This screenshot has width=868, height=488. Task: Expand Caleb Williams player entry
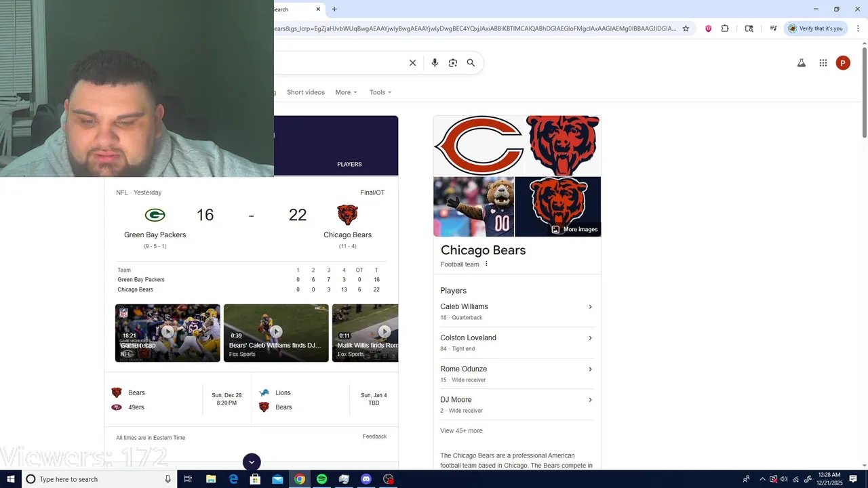[517, 312]
